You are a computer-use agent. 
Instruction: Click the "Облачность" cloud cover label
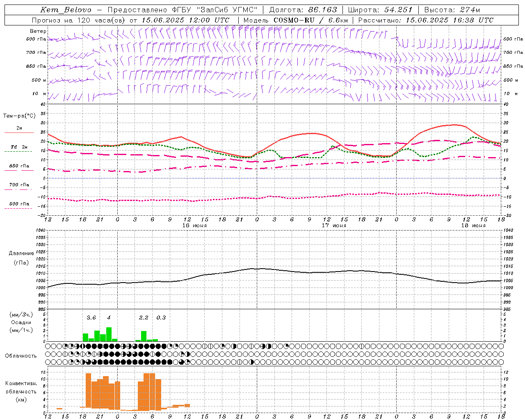click(x=21, y=356)
